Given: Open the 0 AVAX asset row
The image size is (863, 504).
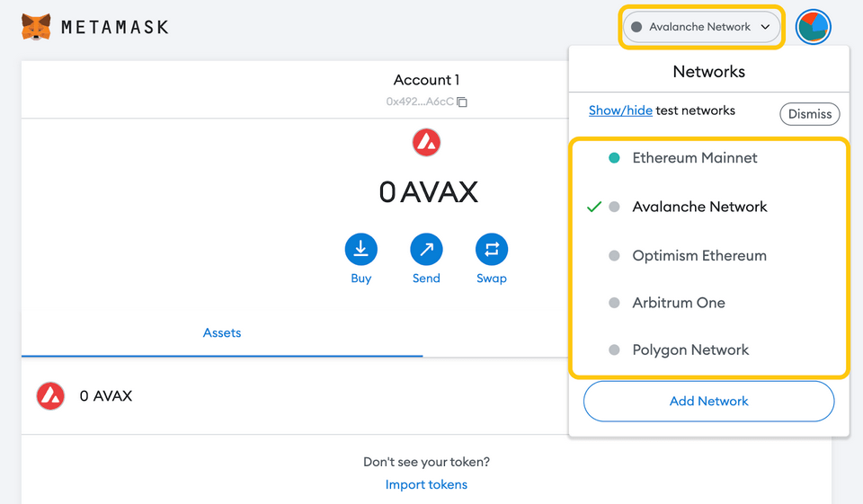Looking at the screenshot, I should point(270,396).
